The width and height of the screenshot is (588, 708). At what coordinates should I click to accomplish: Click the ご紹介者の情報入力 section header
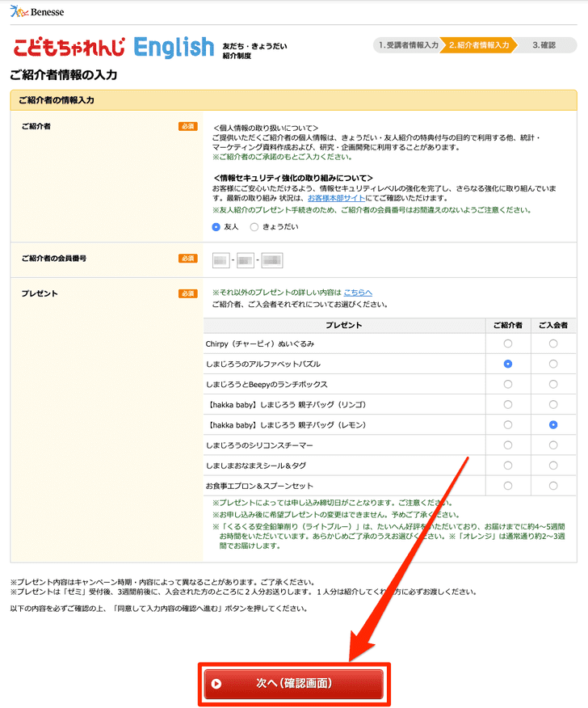coord(293,100)
